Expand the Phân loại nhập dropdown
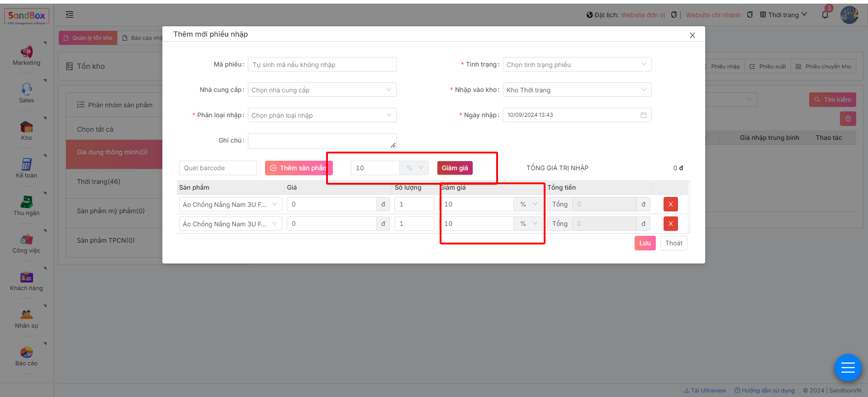Image resolution: width=868 pixels, height=397 pixels. (322, 115)
